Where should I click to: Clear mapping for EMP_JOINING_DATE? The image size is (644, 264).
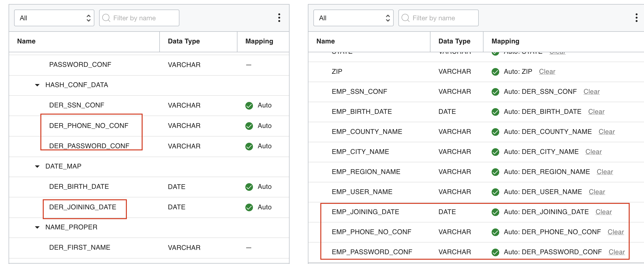coord(603,212)
